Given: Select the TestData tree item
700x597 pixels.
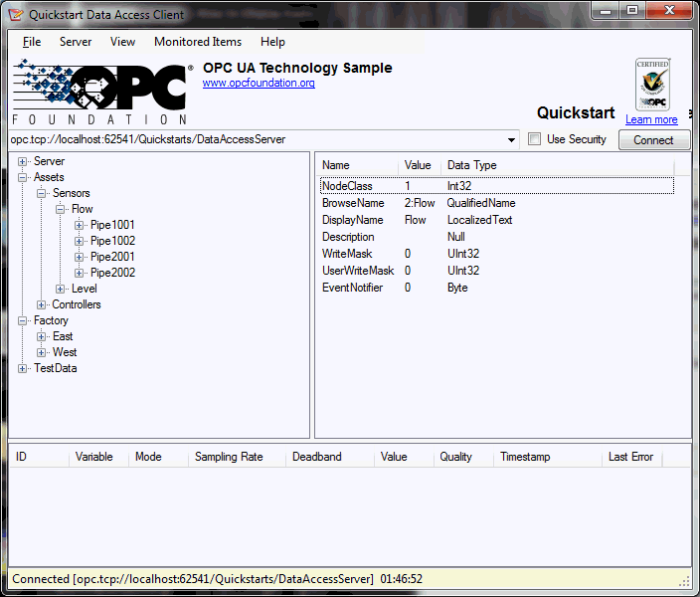Looking at the screenshot, I should tap(56, 368).
